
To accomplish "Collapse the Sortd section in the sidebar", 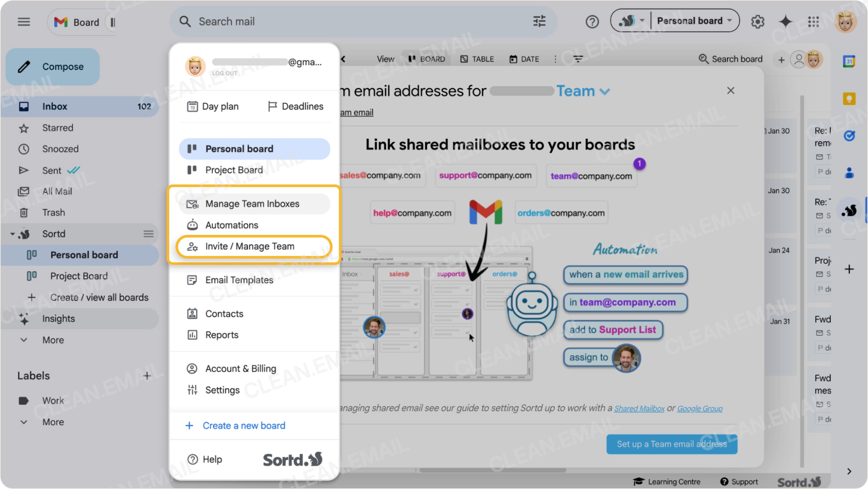I will tap(12, 234).
